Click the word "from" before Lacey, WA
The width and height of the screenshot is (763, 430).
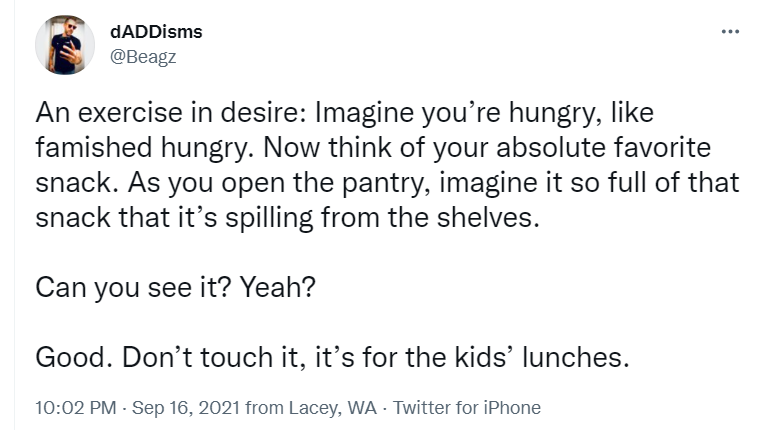pyautogui.click(x=265, y=408)
